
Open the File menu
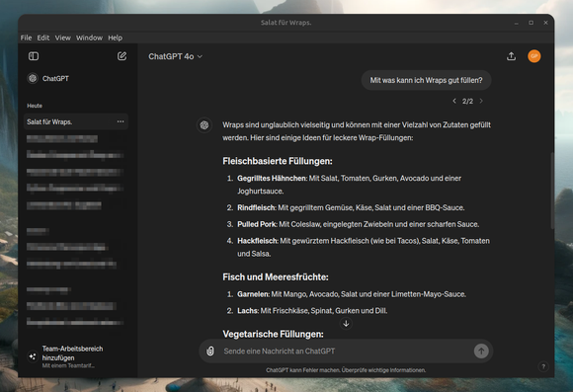[x=26, y=38]
